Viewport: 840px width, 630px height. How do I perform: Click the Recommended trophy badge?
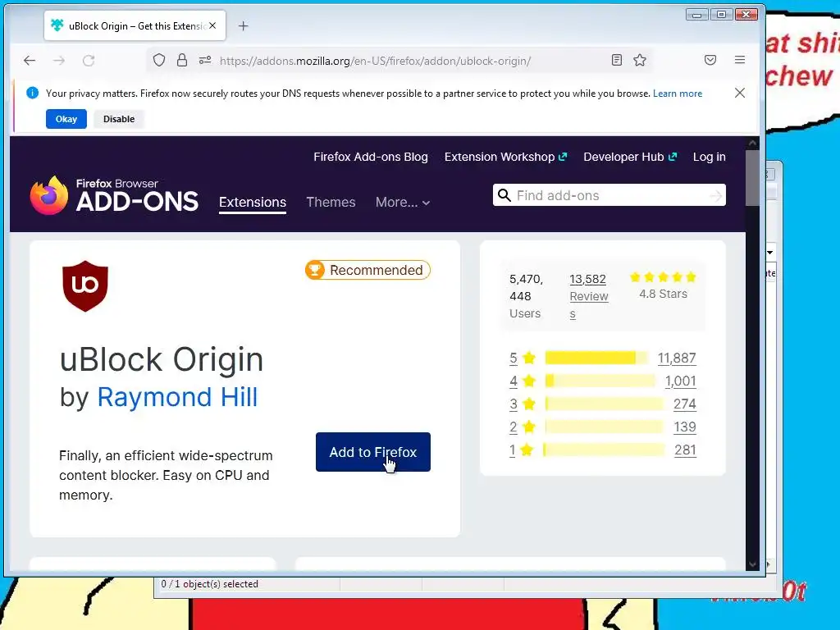pos(367,270)
